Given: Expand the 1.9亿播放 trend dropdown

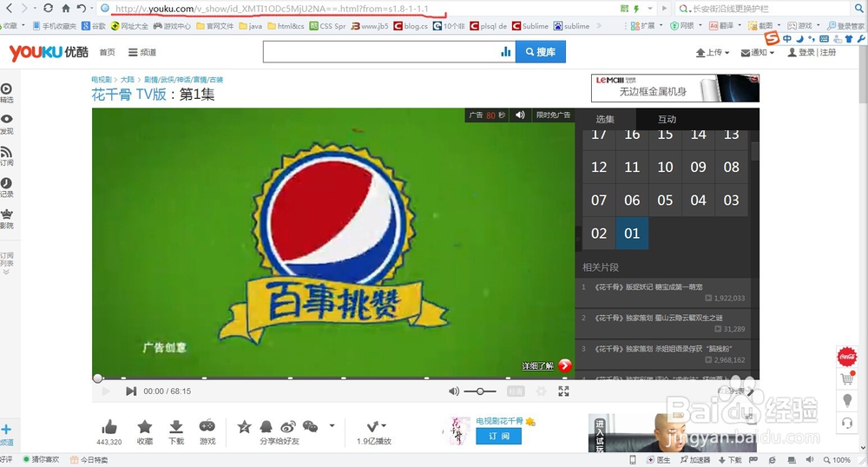Looking at the screenshot, I should coord(377,426).
